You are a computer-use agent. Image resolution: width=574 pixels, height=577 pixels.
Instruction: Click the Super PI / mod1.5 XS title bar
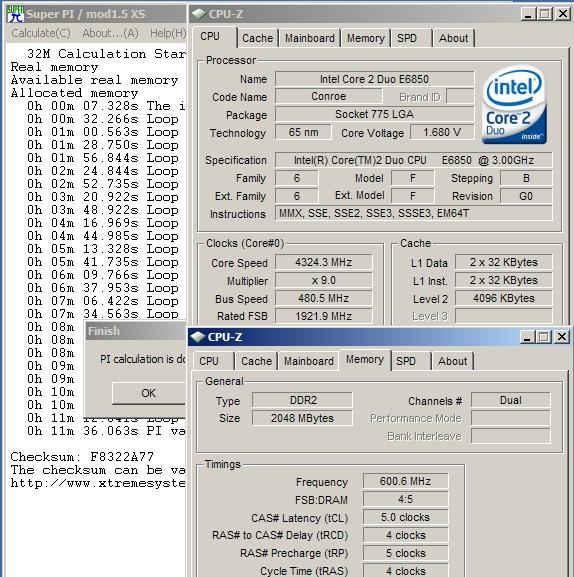pyautogui.click(x=96, y=14)
